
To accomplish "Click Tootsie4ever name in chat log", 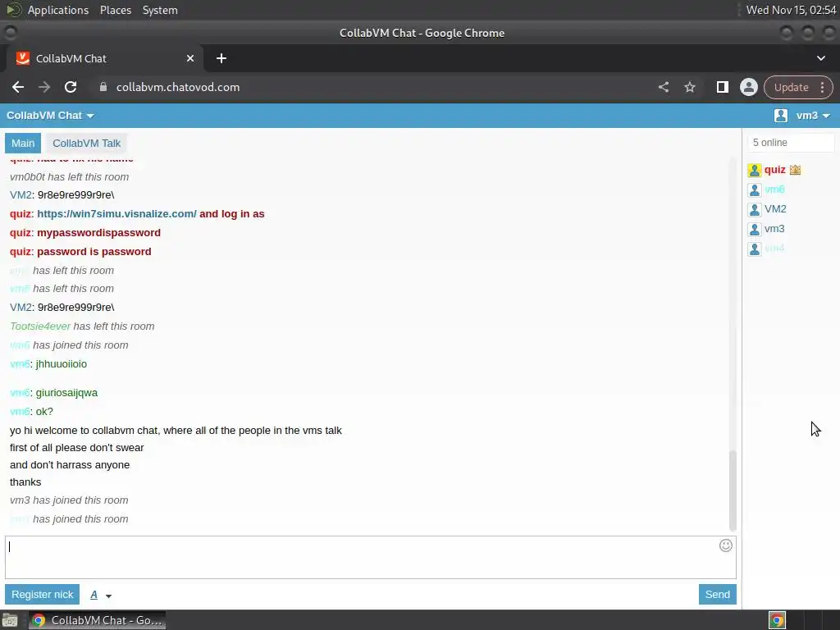I will tap(40, 326).
